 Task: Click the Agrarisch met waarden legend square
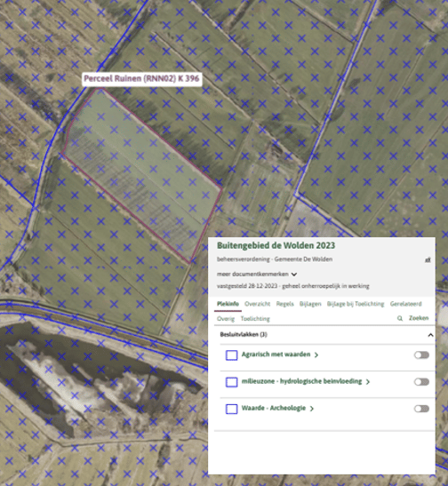tap(232, 355)
